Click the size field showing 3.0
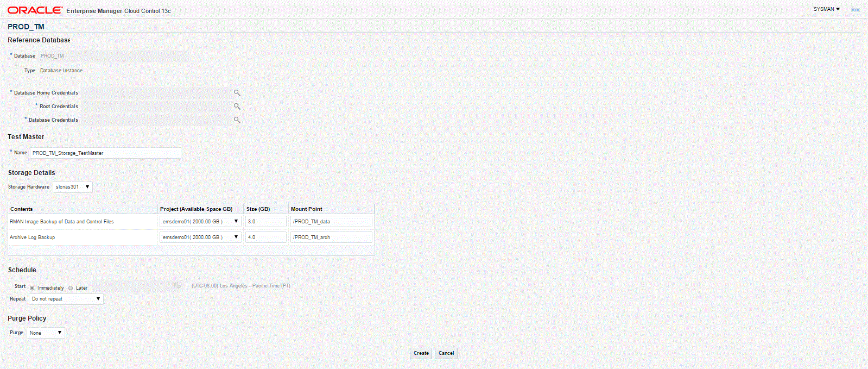The height and width of the screenshot is (369, 868). pos(266,222)
